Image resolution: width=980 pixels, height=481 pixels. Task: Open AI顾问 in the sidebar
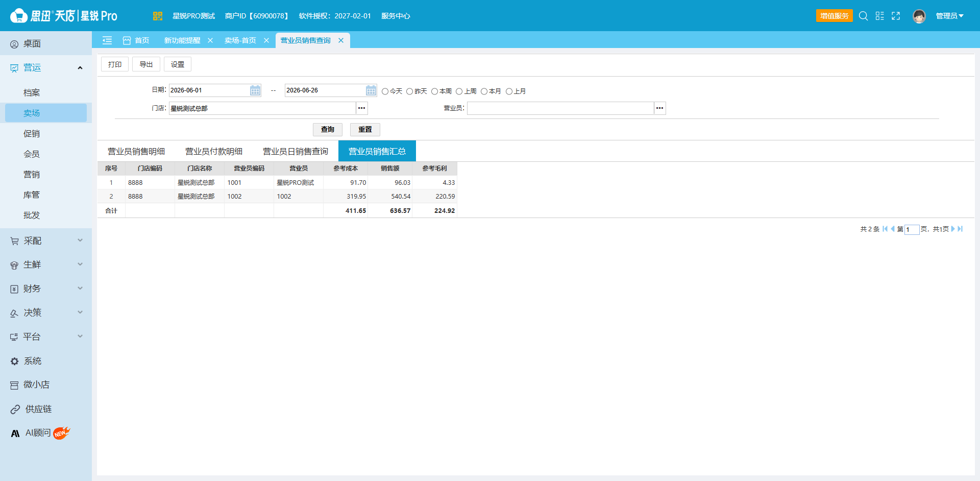(46, 433)
